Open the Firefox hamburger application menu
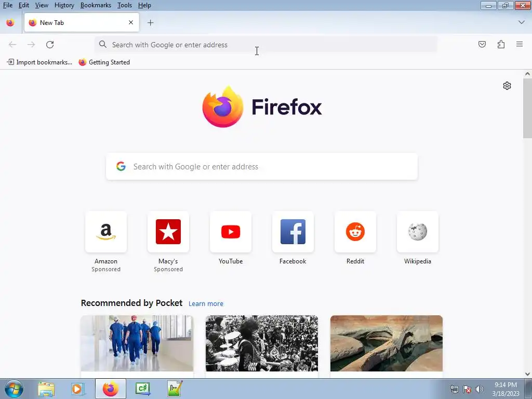 [x=520, y=44]
